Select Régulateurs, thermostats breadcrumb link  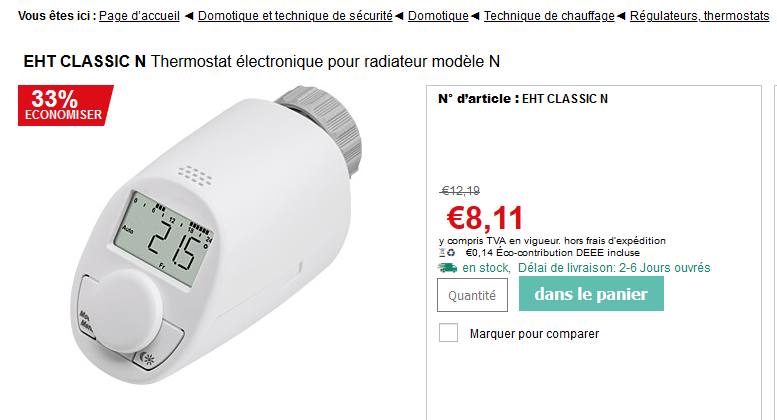(699, 16)
